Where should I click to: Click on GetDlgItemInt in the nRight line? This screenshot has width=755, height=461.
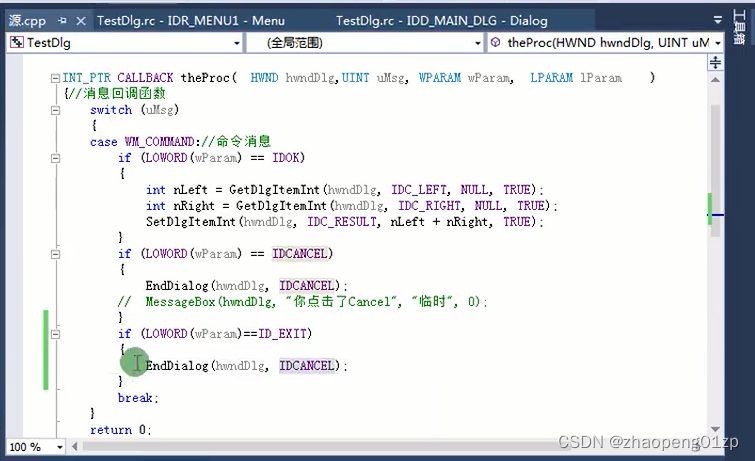[281, 206]
